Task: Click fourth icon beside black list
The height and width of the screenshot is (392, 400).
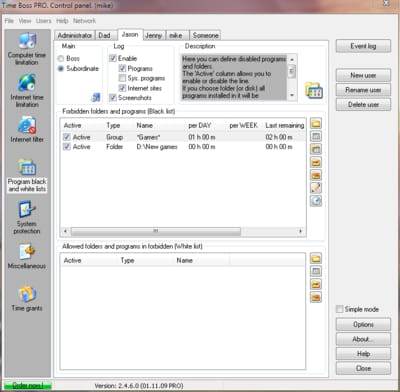Action: click(x=316, y=162)
